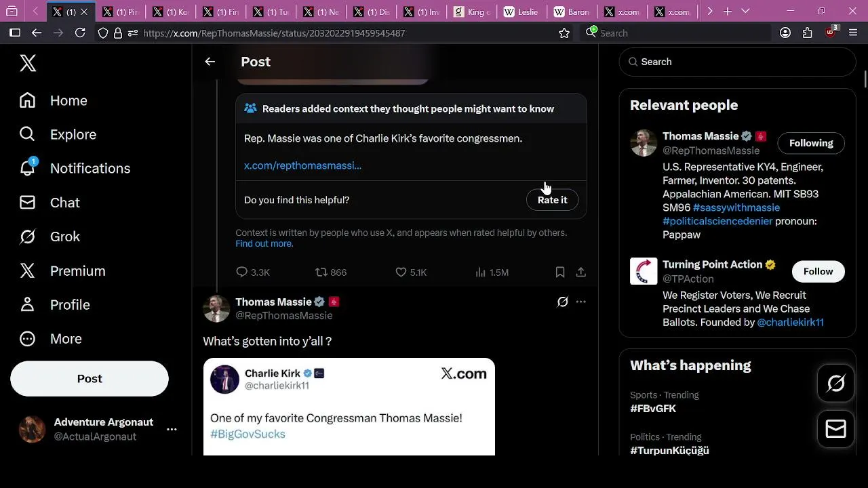Open Chat in the sidebar
Image resolution: width=868 pixels, height=488 pixels.
click(x=50, y=203)
